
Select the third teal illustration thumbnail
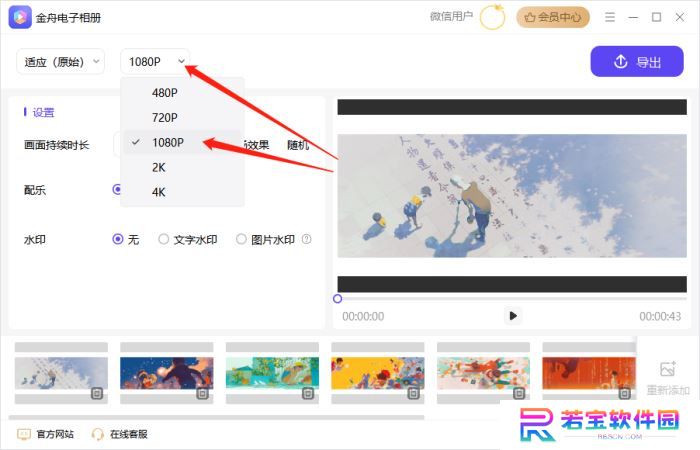click(272, 373)
